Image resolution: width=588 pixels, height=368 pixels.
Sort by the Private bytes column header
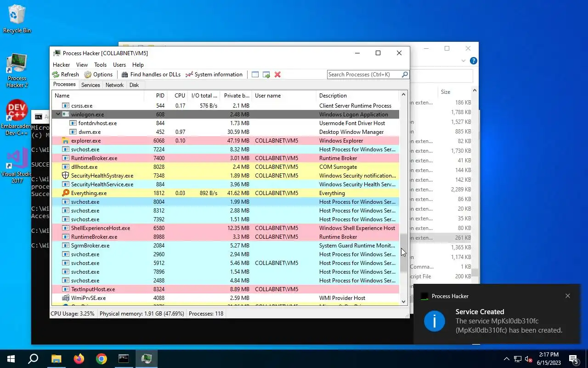[x=237, y=96]
